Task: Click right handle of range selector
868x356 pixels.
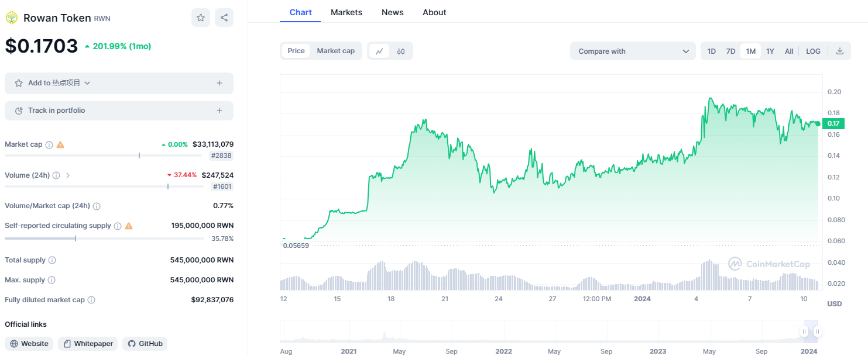Action: 818,331
